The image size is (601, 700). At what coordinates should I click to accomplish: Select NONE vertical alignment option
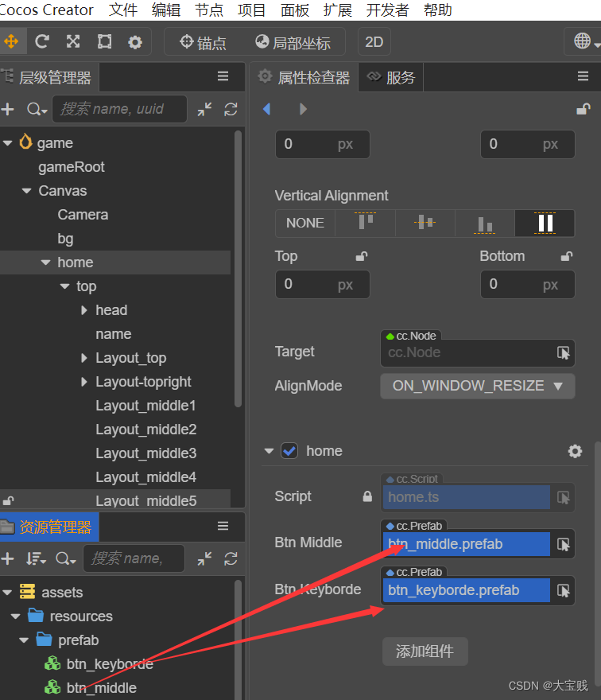click(305, 223)
